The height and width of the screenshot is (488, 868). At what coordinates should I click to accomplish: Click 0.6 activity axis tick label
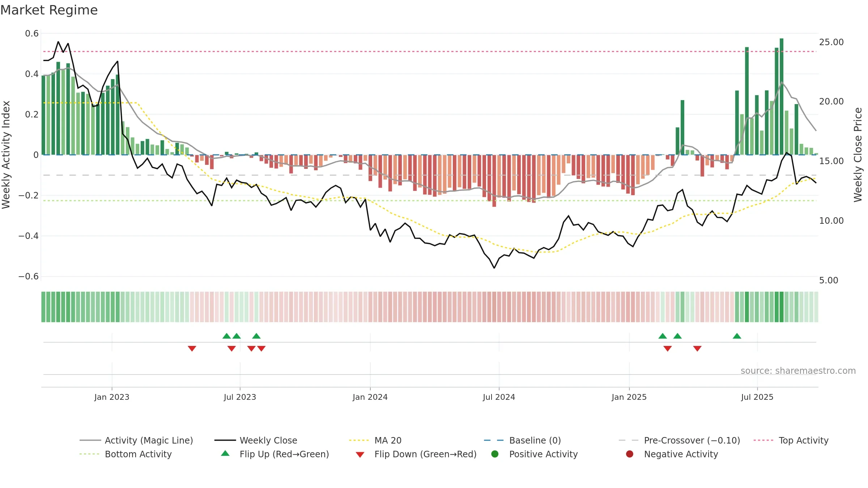click(x=32, y=34)
